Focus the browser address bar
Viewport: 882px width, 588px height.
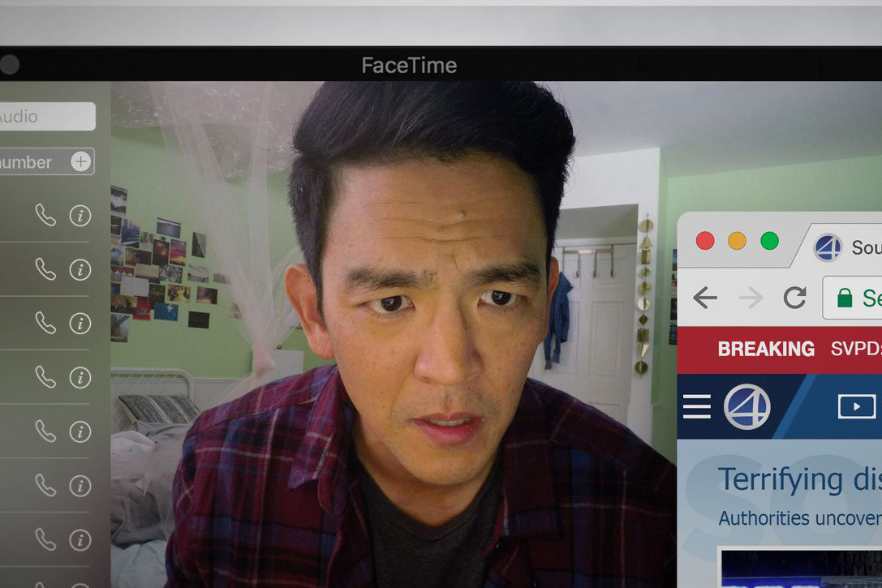(x=852, y=298)
